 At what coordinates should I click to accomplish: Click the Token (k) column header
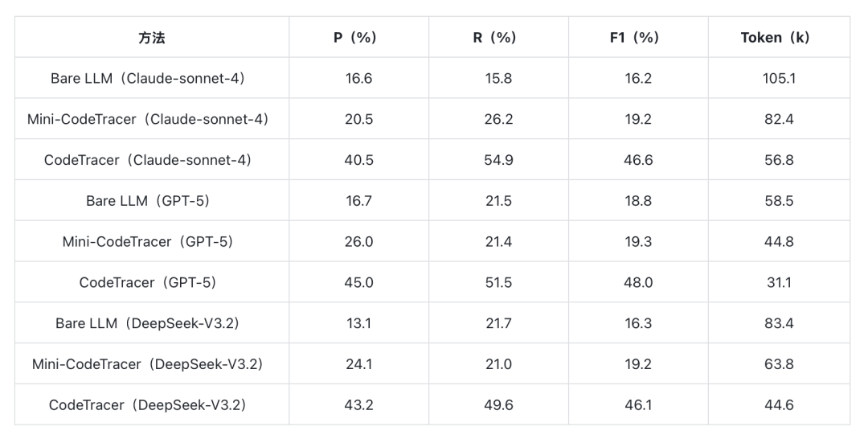pyautogui.click(x=778, y=38)
